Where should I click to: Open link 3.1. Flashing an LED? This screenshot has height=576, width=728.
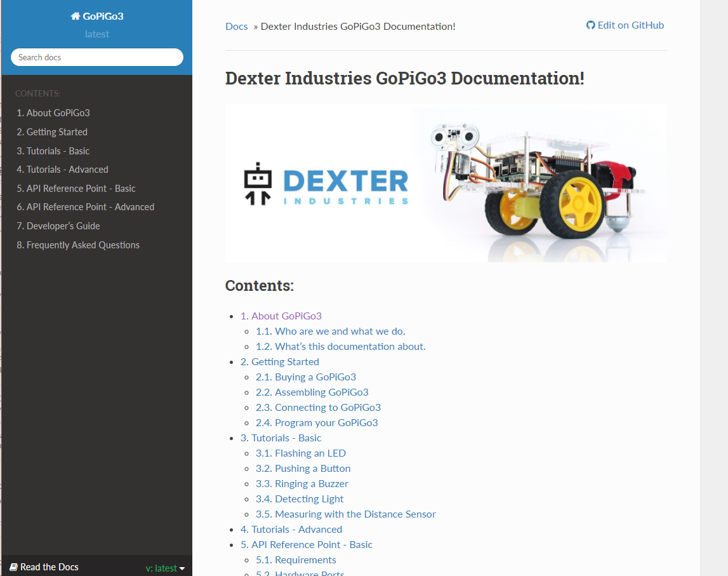tap(301, 453)
